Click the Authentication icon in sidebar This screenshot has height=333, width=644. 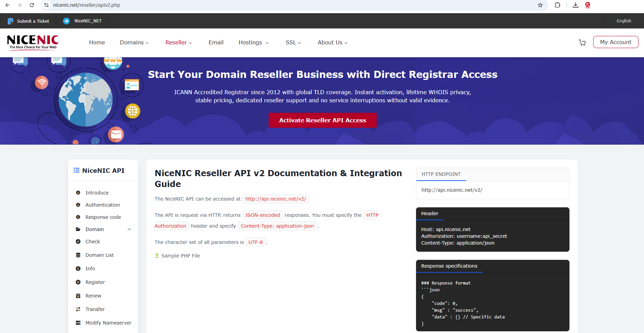click(78, 205)
